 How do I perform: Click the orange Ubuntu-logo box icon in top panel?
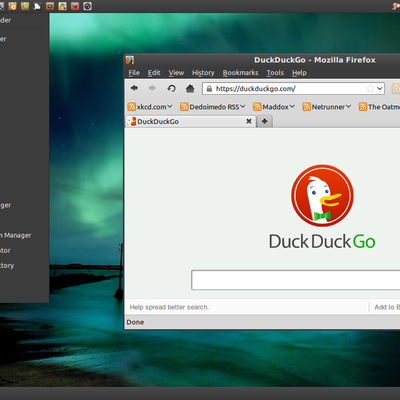click(12, 6)
